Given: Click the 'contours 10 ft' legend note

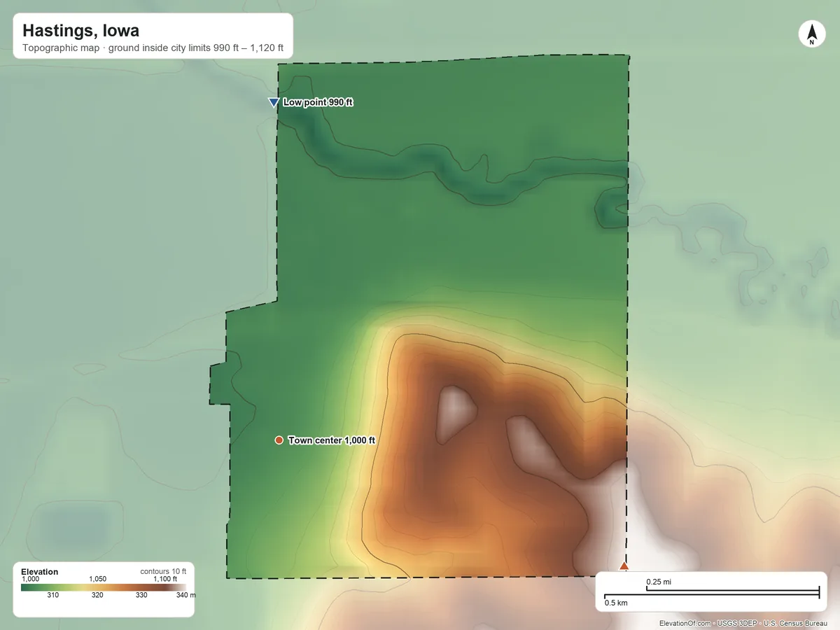Looking at the screenshot, I should coord(163,571).
